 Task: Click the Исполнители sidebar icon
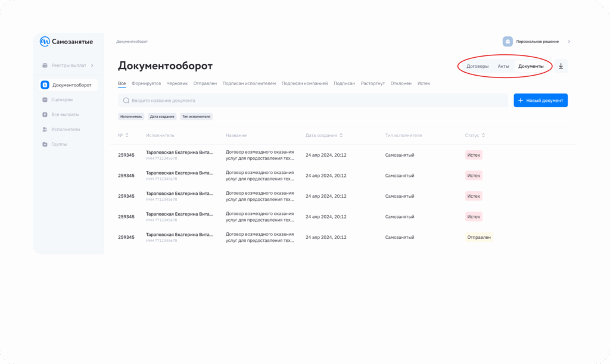coord(45,129)
